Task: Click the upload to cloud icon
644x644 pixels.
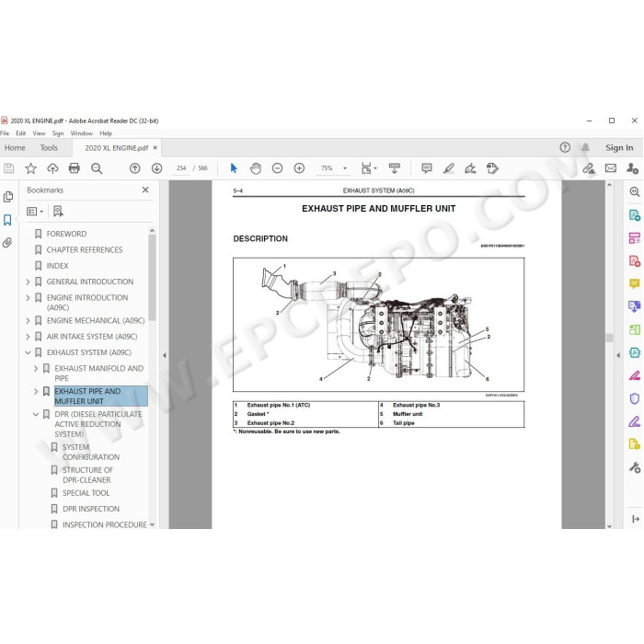Action: 52,168
